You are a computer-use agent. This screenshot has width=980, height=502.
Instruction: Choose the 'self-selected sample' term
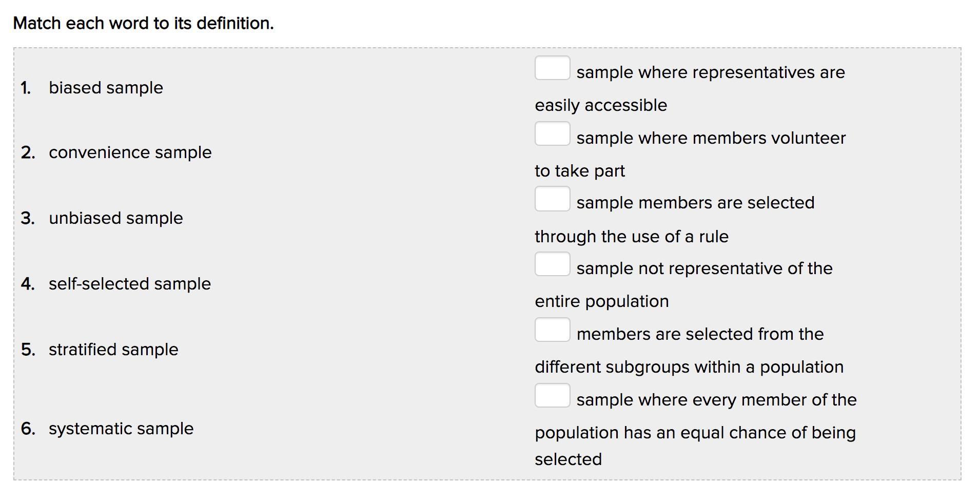pyautogui.click(x=129, y=284)
